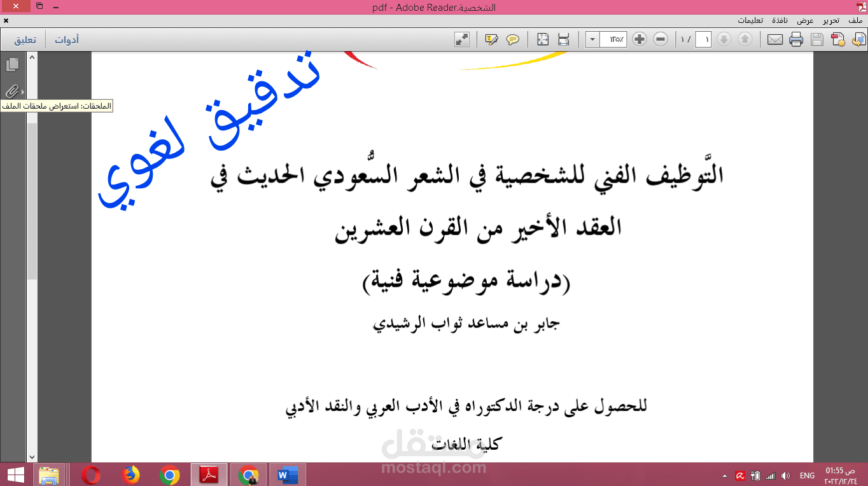Zoom in with the plus button
The image size is (868, 486).
tap(640, 39)
